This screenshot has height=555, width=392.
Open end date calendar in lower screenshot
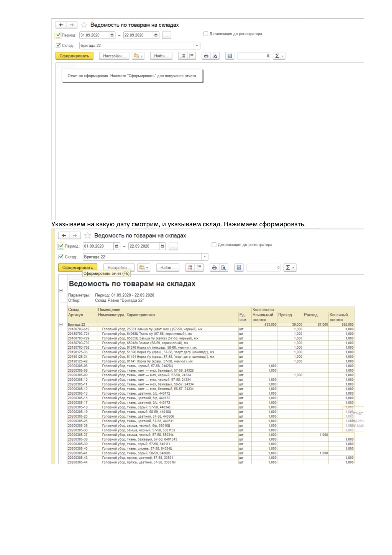162,246
